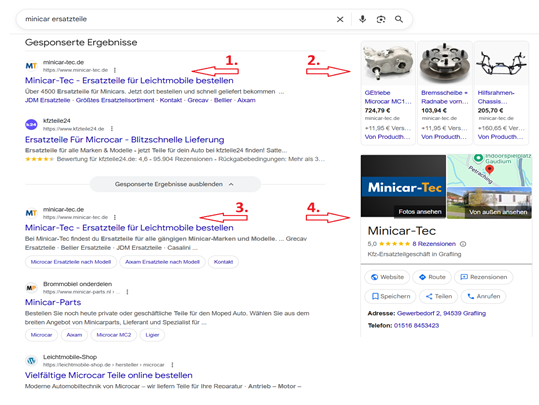Open the sponsored Minicar-Tec Ersatzteile für Leichtmobile headline
539x405 pixels.
pyautogui.click(x=129, y=80)
